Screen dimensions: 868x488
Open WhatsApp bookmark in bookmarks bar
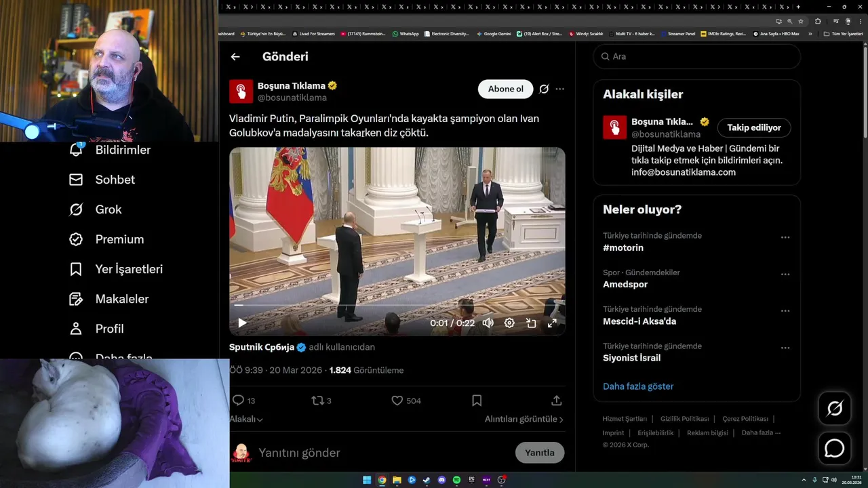click(406, 33)
